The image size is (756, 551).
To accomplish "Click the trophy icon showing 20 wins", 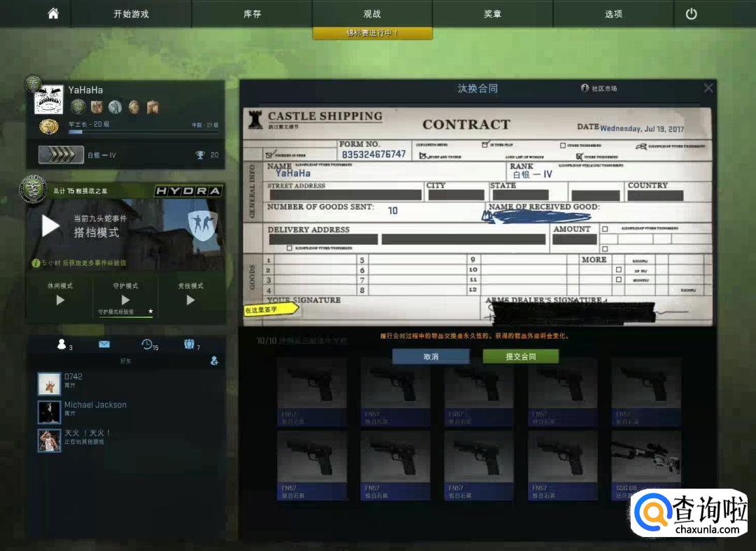I will pyautogui.click(x=200, y=155).
